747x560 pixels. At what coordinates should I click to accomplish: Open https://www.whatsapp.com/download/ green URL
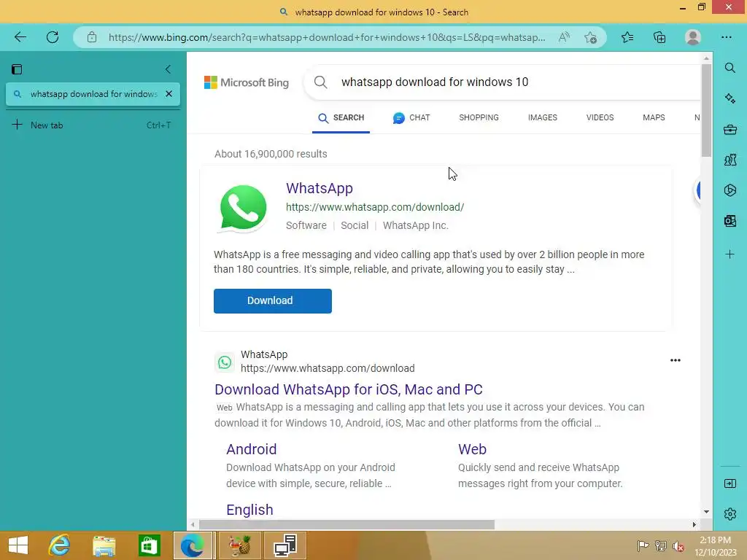375,207
